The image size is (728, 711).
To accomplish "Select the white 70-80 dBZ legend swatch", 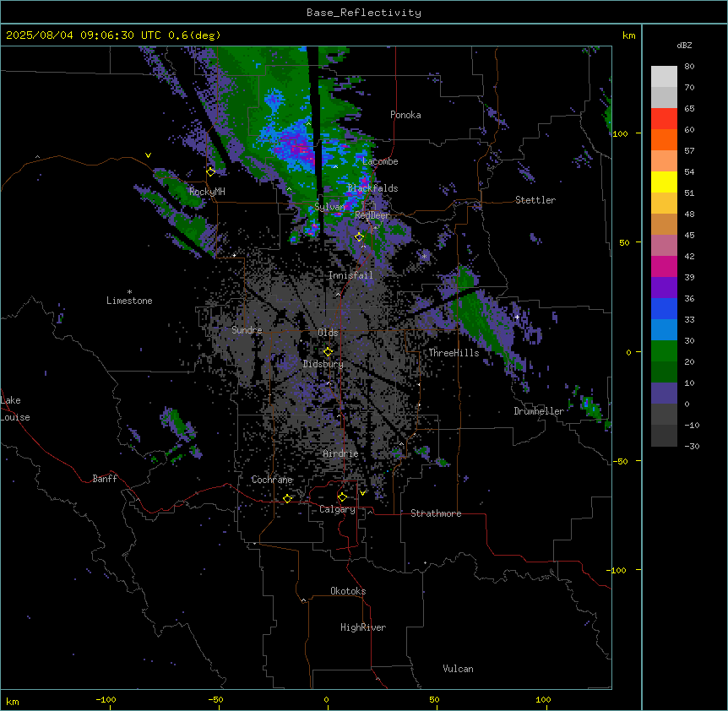I will tap(664, 77).
